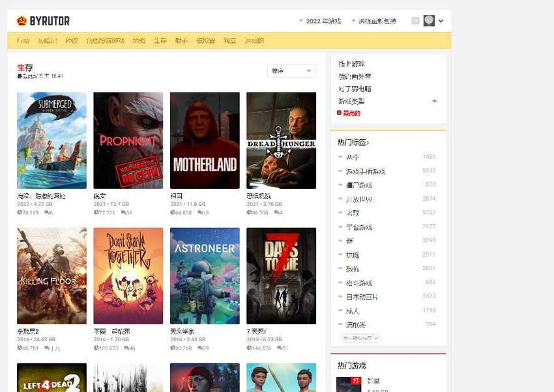The image size is (554, 392).
Task: Click the comments icon under the Killing Floor 2 cover
Action: tap(47, 348)
